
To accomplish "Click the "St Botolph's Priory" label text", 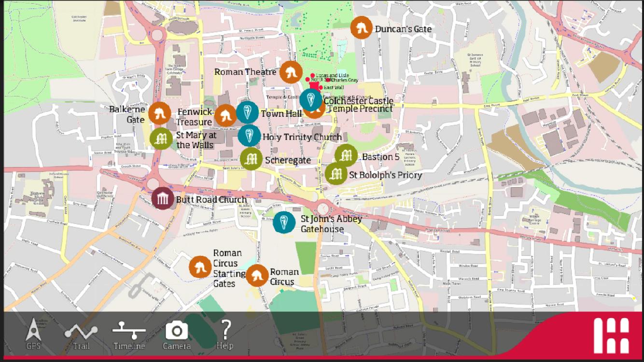I will pyautogui.click(x=386, y=175).
